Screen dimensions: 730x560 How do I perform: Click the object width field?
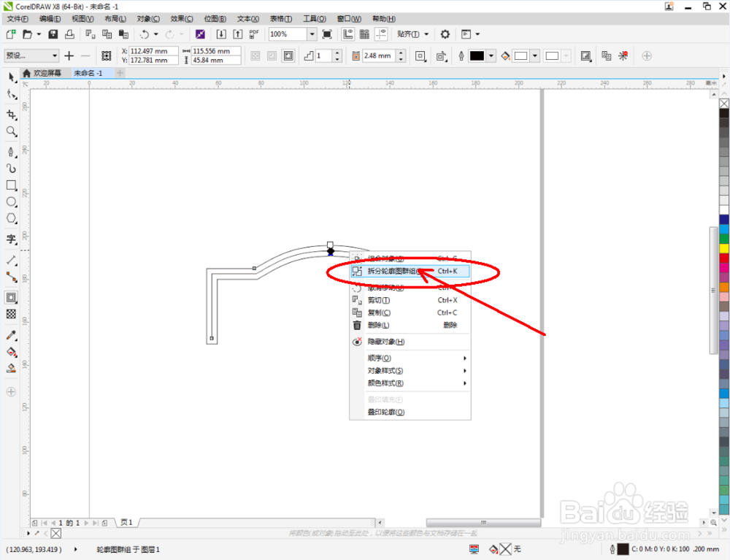[x=217, y=51]
